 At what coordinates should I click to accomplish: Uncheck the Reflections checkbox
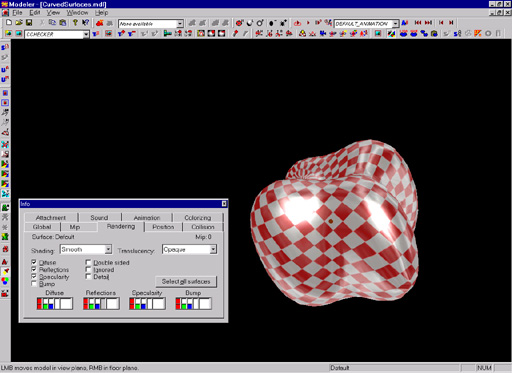click(34, 269)
